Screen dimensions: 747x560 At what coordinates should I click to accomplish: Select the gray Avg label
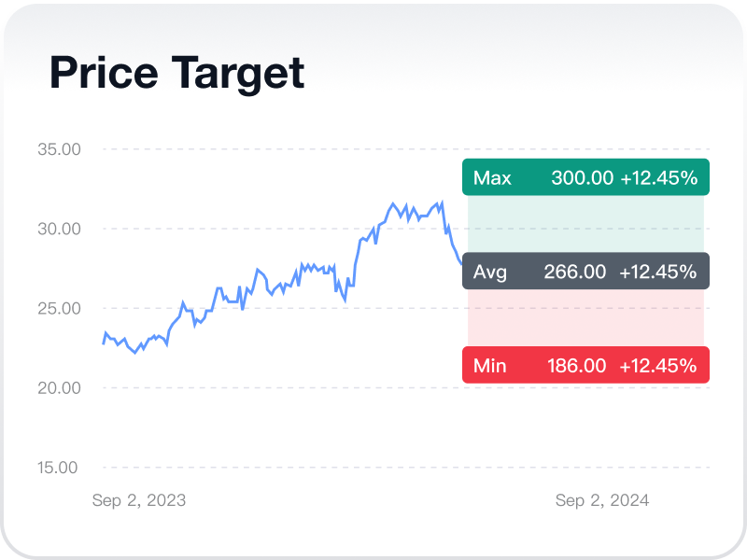(x=490, y=272)
